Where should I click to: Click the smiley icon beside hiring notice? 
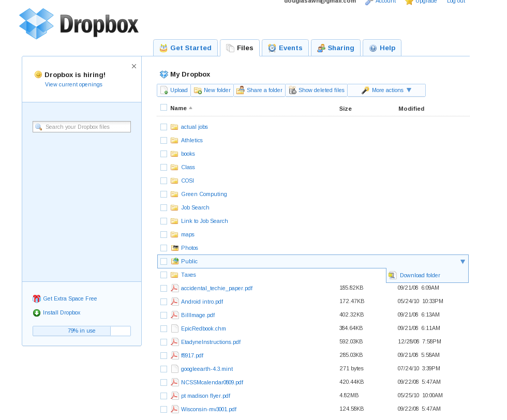click(38, 74)
